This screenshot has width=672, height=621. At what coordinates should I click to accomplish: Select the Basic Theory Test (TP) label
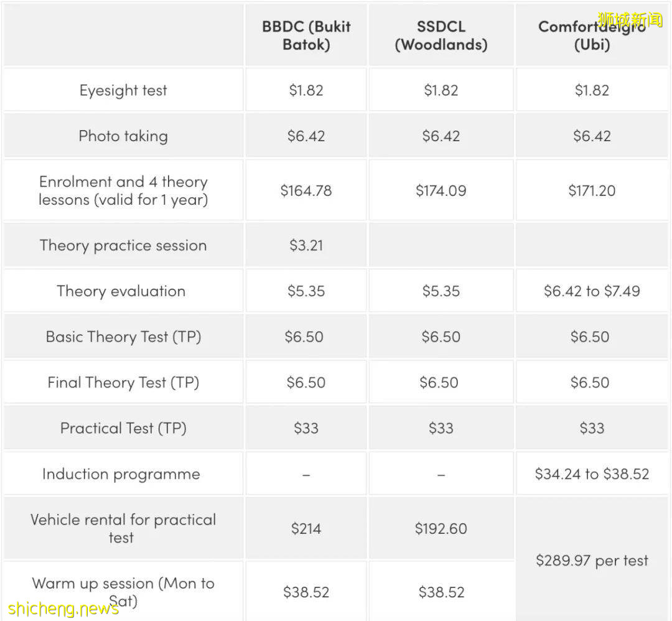pyautogui.click(x=123, y=337)
